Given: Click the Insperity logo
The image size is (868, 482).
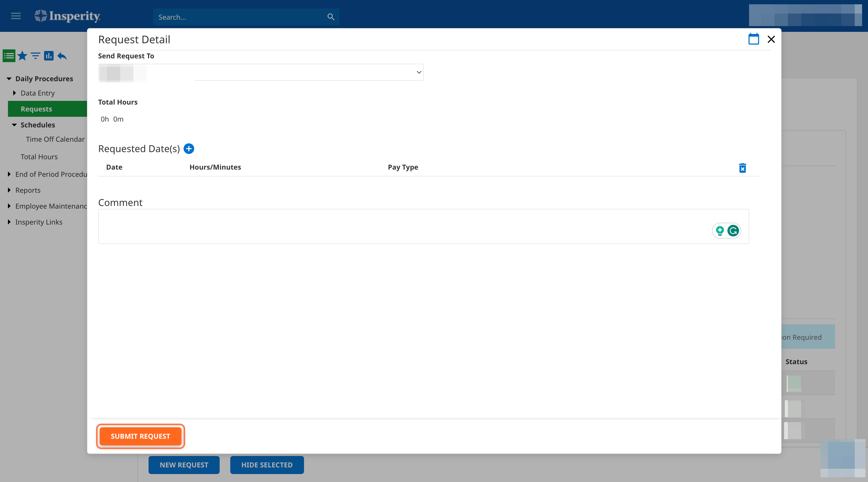Looking at the screenshot, I should [67, 16].
